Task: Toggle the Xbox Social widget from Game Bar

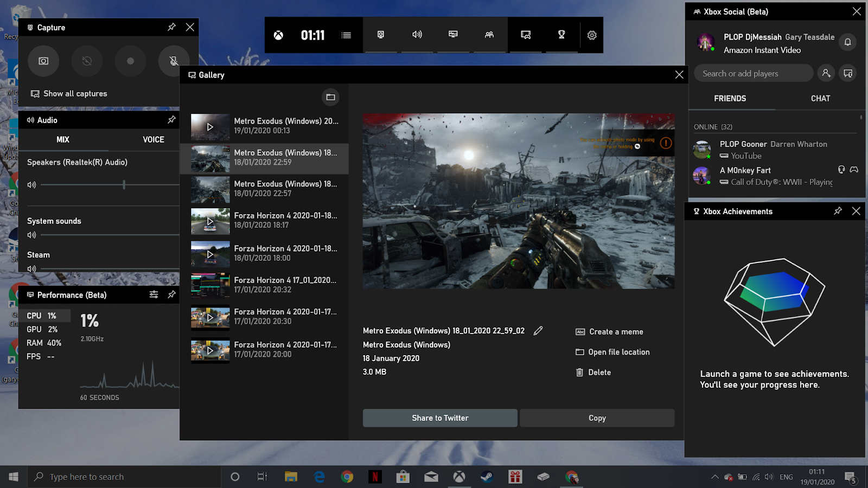Action: click(x=489, y=35)
